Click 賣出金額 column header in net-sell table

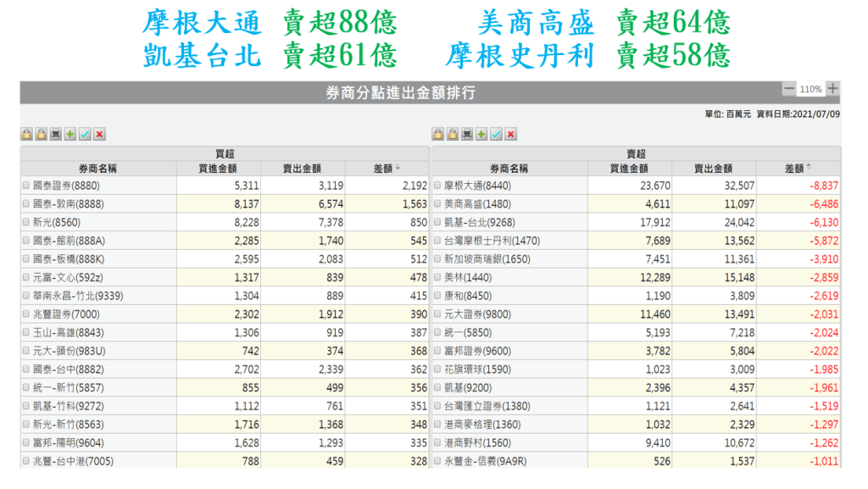pyautogui.click(x=714, y=169)
